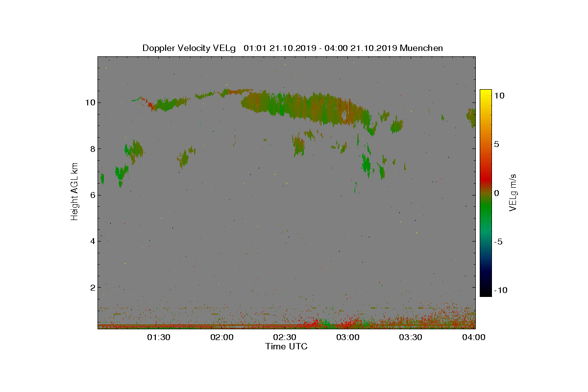
Task: Click the 2 km height axis label
Action: (x=91, y=287)
